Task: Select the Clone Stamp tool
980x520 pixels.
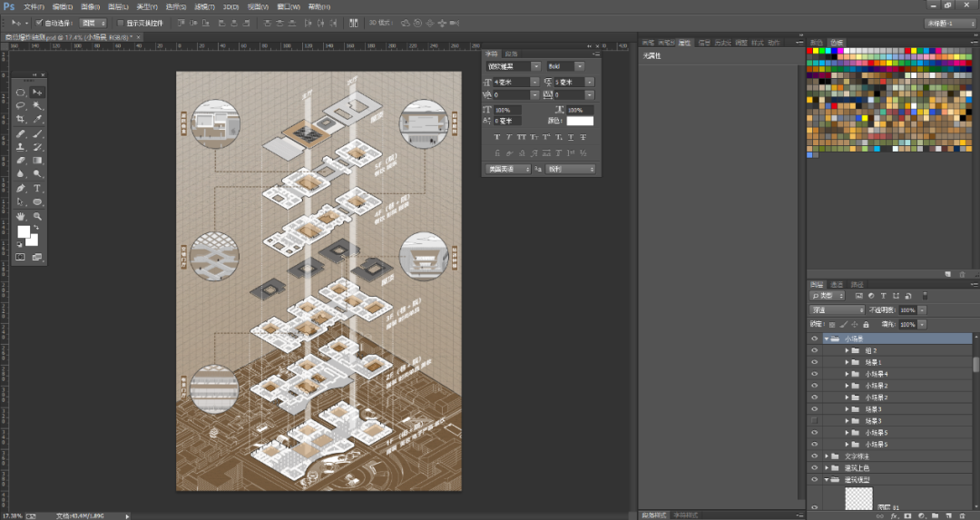Action: tap(20, 148)
